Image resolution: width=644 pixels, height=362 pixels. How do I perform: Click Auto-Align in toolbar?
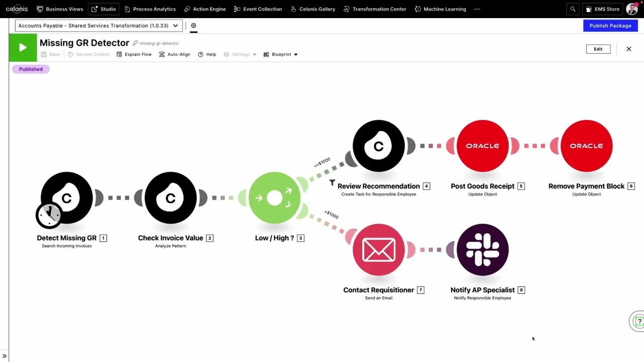[x=175, y=54]
